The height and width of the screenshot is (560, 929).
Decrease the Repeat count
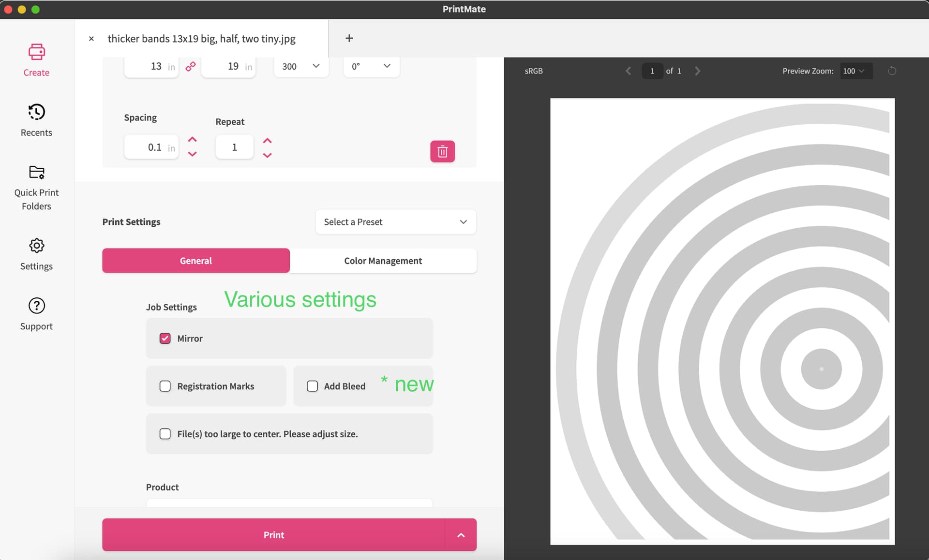click(x=267, y=155)
